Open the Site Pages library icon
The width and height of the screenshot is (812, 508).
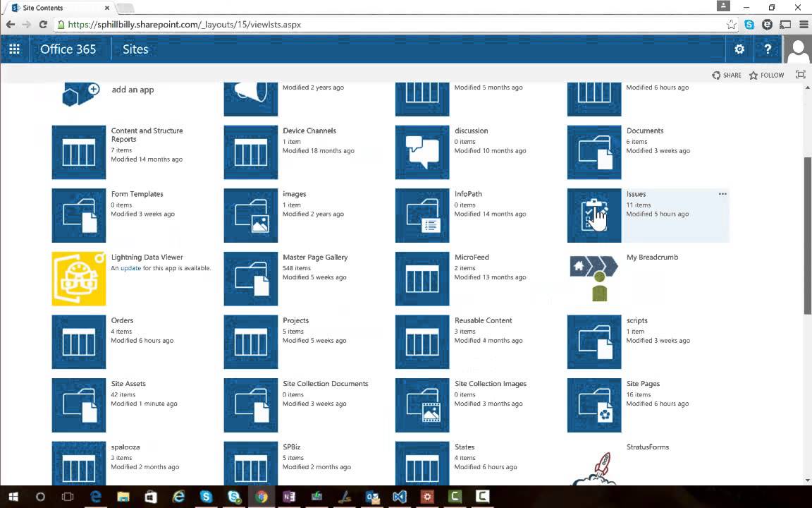(594, 406)
